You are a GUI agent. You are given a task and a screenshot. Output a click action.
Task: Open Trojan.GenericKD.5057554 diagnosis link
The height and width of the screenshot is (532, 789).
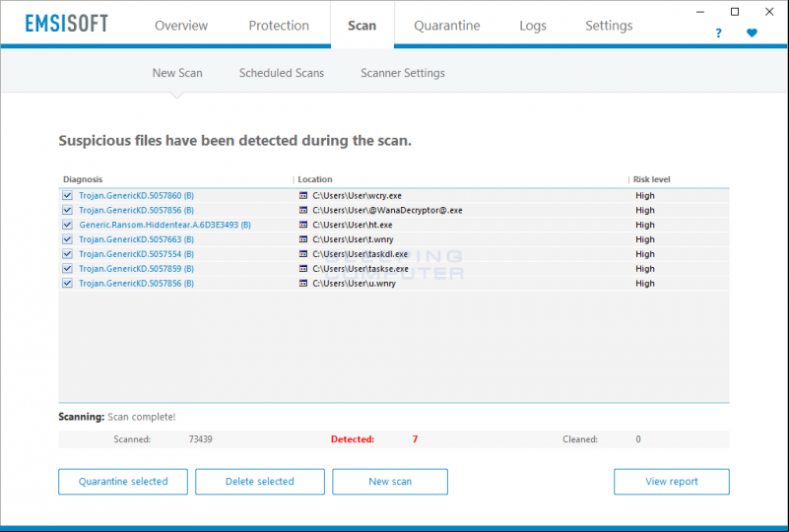[x=136, y=253]
